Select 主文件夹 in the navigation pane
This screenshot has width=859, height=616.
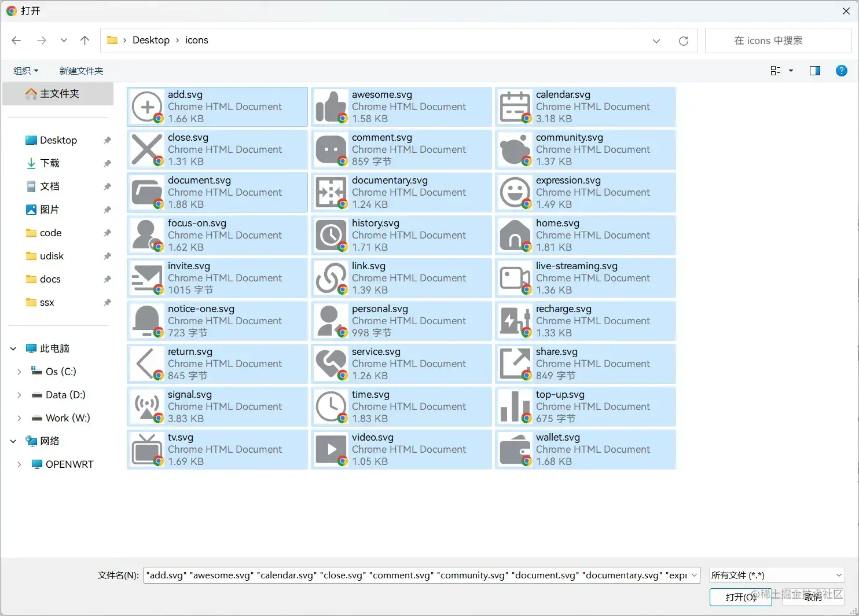pyautogui.click(x=58, y=94)
